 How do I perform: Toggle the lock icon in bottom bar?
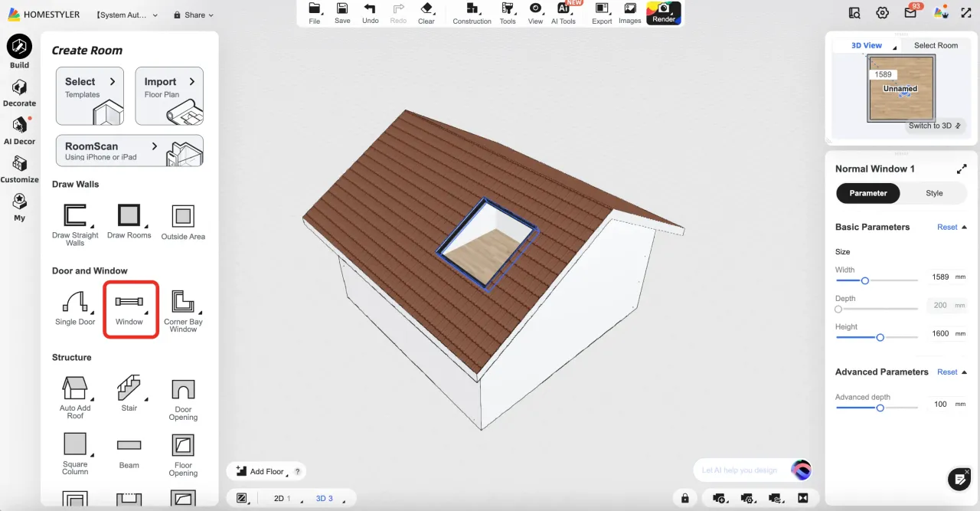pos(684,498)
